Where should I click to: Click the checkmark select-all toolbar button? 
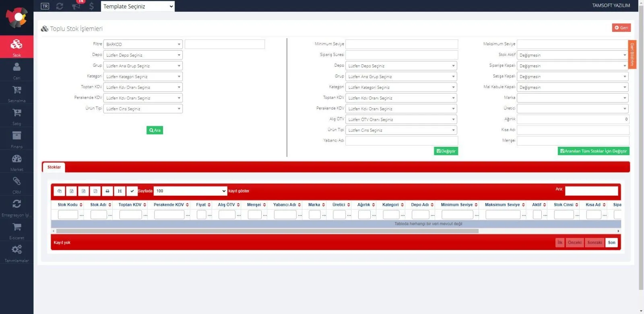(132, 191)
